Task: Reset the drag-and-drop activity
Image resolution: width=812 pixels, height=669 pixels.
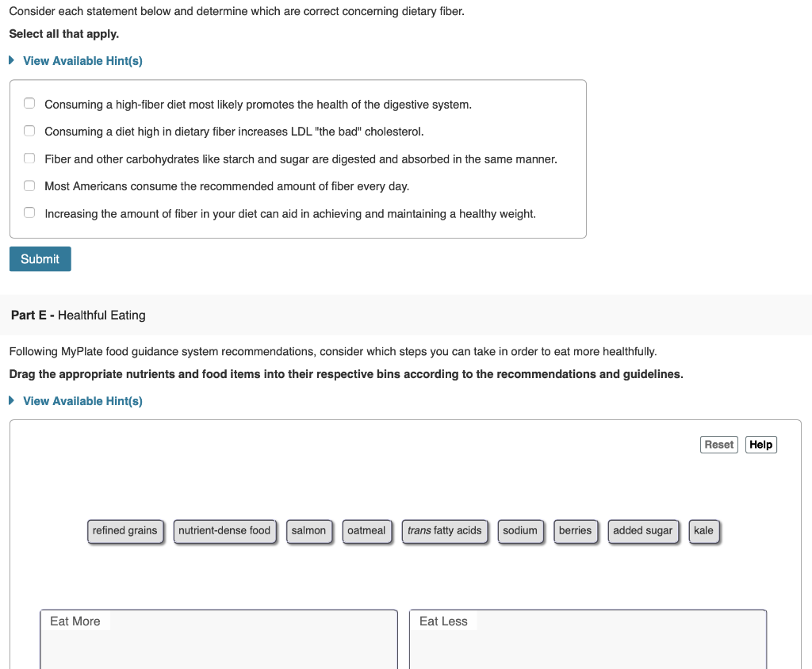Action: (x=718, y=445)
